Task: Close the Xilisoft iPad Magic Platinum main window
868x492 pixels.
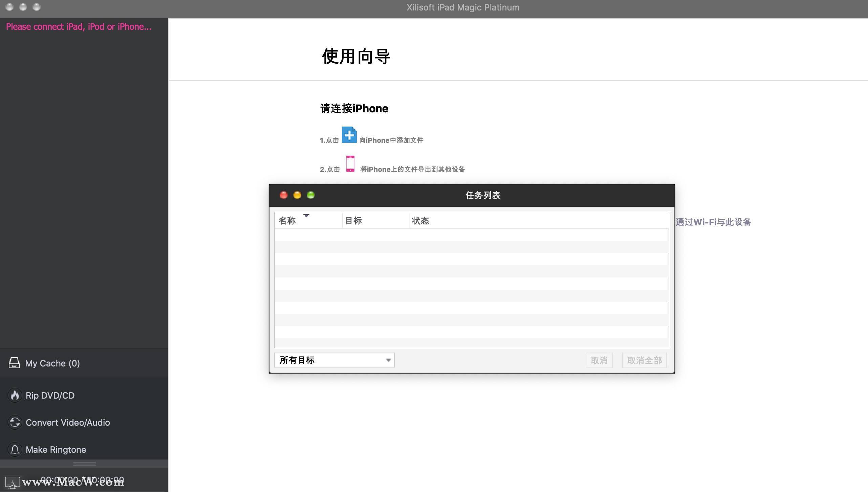Action: pos(9,7)
